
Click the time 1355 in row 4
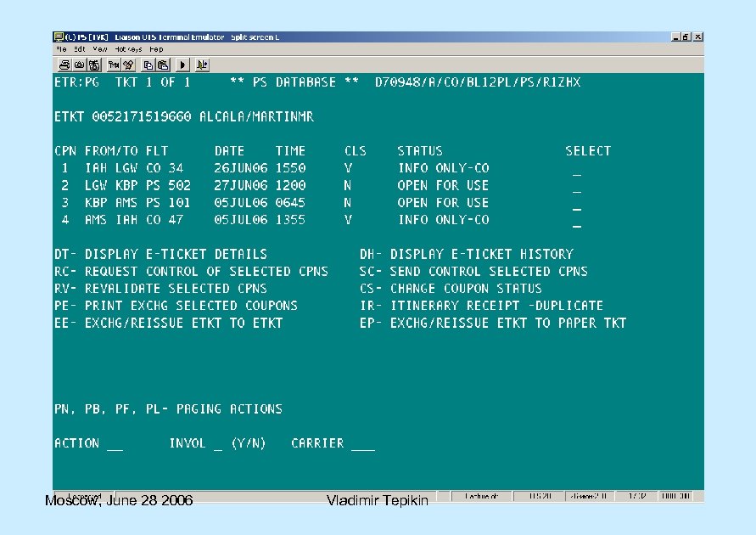[x=290, y=220]
